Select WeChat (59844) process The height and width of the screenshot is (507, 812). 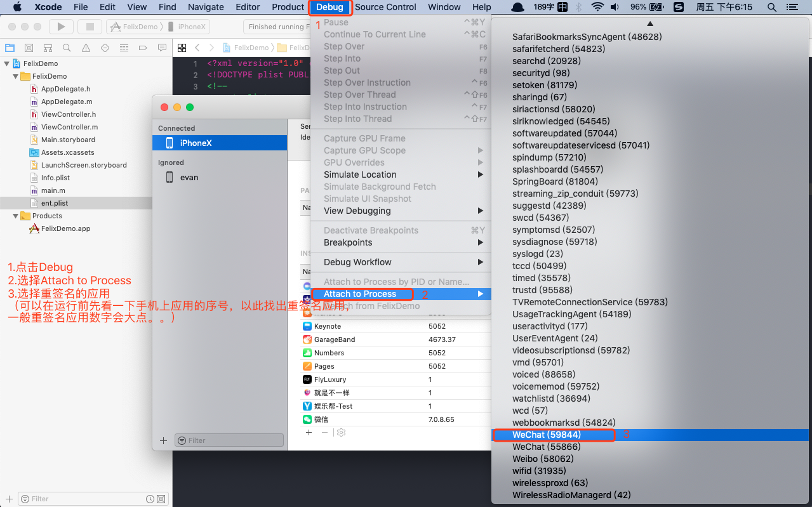651,435
